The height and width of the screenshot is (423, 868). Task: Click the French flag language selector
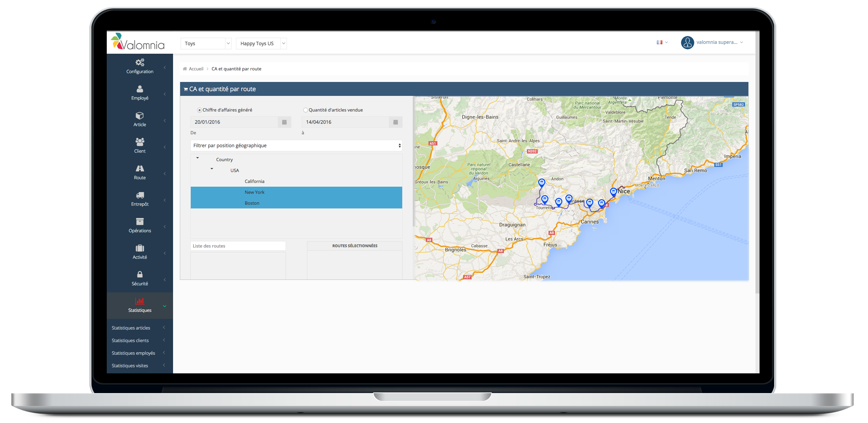tap(660, 43)
